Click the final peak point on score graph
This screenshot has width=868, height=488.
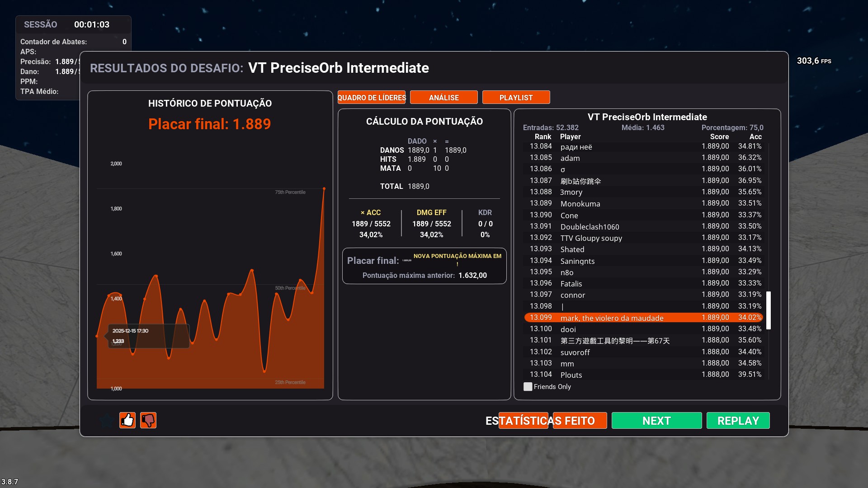(324, 189)
